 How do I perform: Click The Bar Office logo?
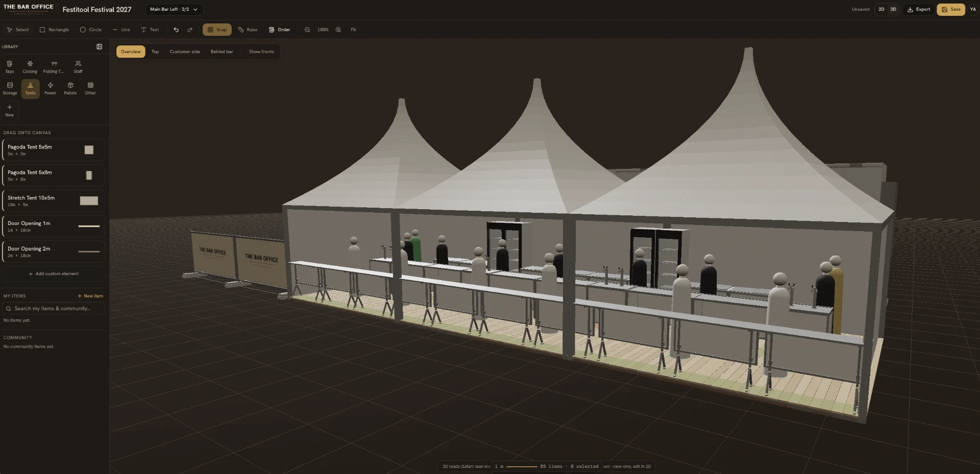(x=28, y=9)
